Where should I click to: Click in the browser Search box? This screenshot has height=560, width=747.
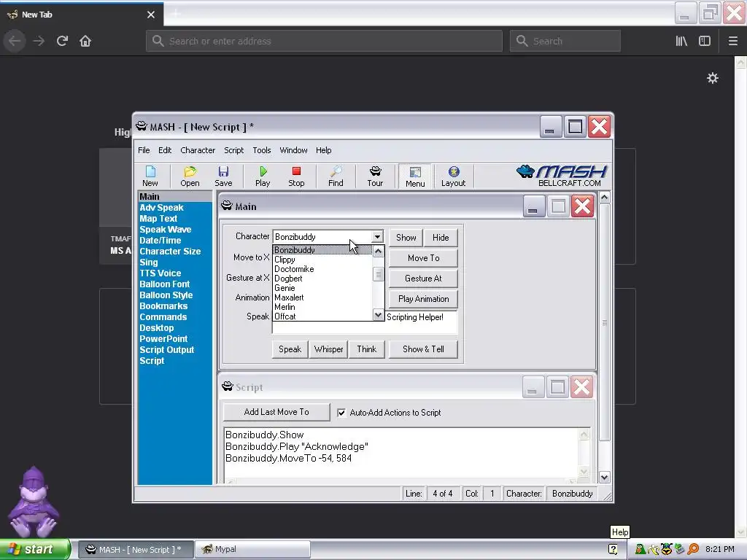click(x=565, y=41)
